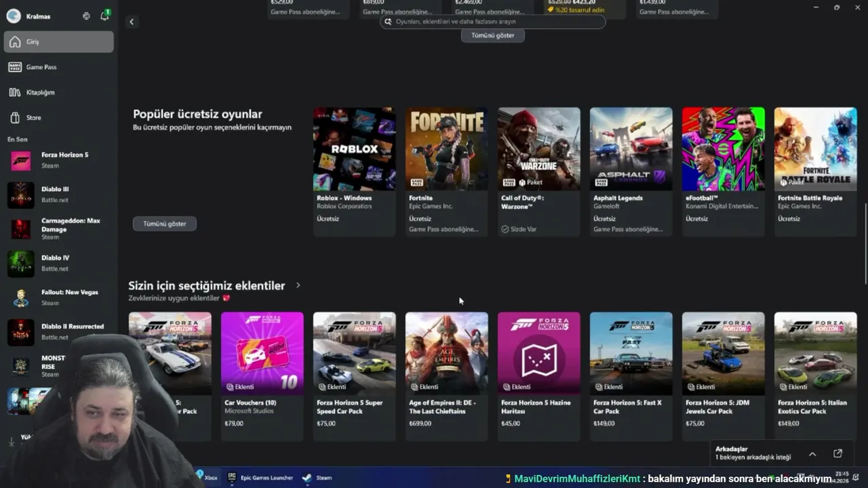Click the top Tümünü göster button
This screenshot has width=868, height=488.
(x=492, y=35)
